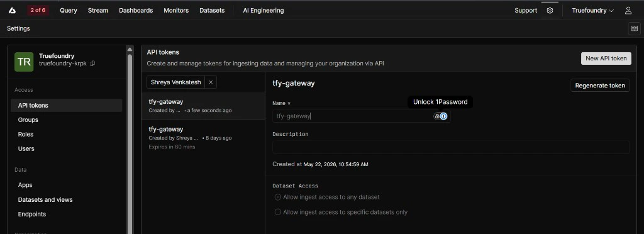
Task: Click Regenerate token button
Action: click(600, 86)
